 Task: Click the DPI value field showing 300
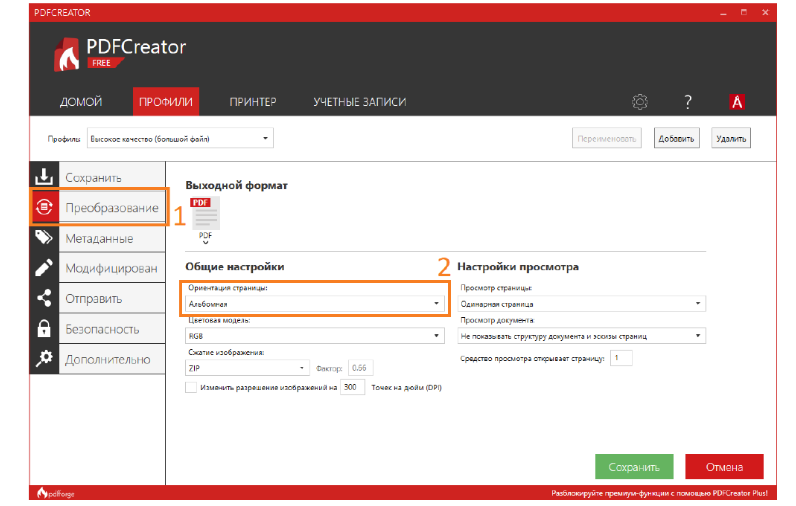click(352, 387)
